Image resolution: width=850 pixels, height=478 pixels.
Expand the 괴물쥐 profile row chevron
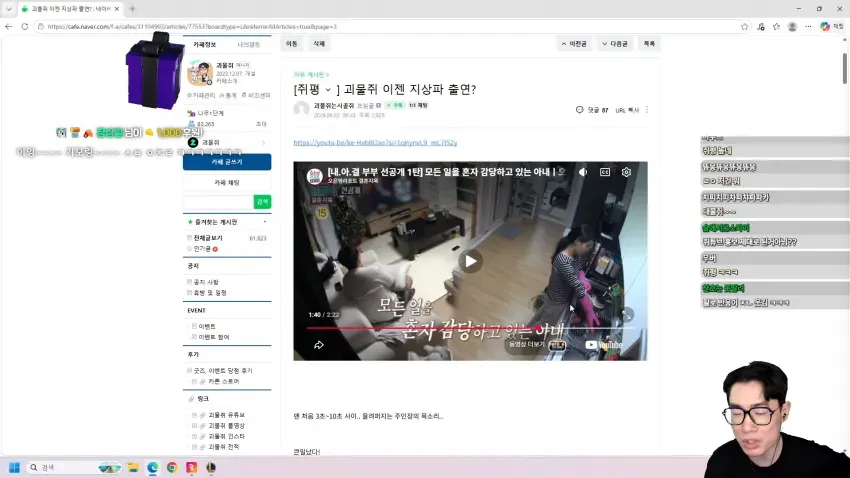(264, 143)
